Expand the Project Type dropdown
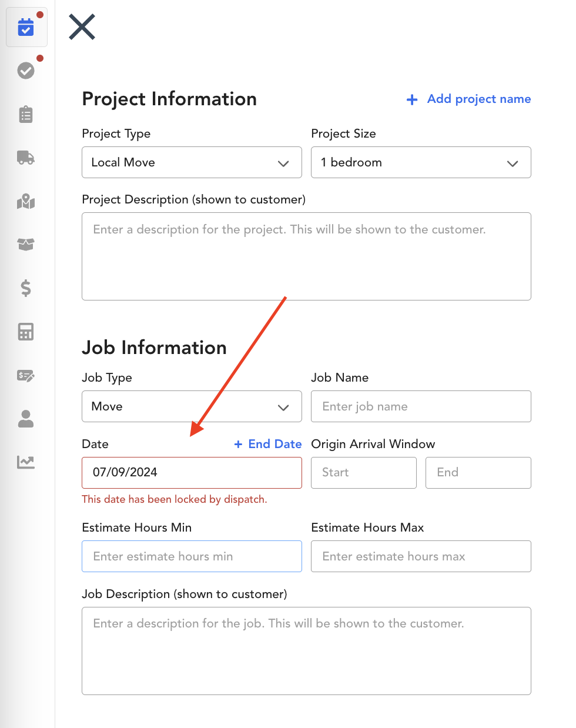This screenshot has height=728, width=576. tap(192, 162)
